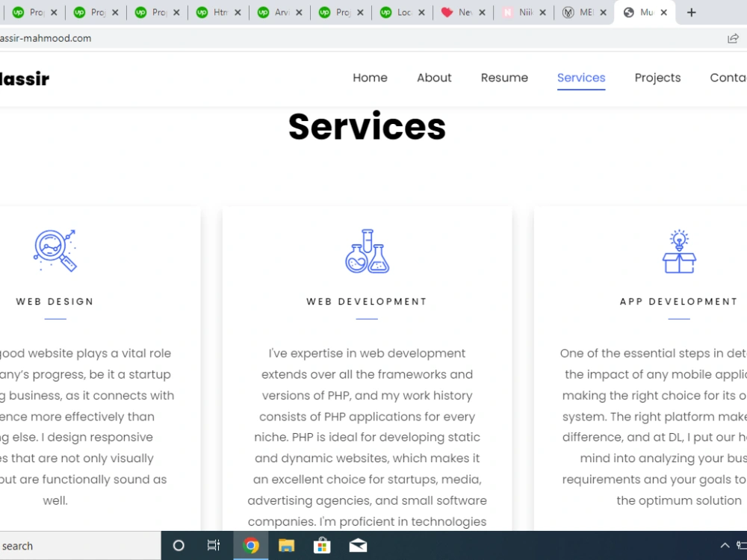Open Task View on the taskbar
Image resolution: width=747 pixels, height=560 pixels.
coord(214,546)
